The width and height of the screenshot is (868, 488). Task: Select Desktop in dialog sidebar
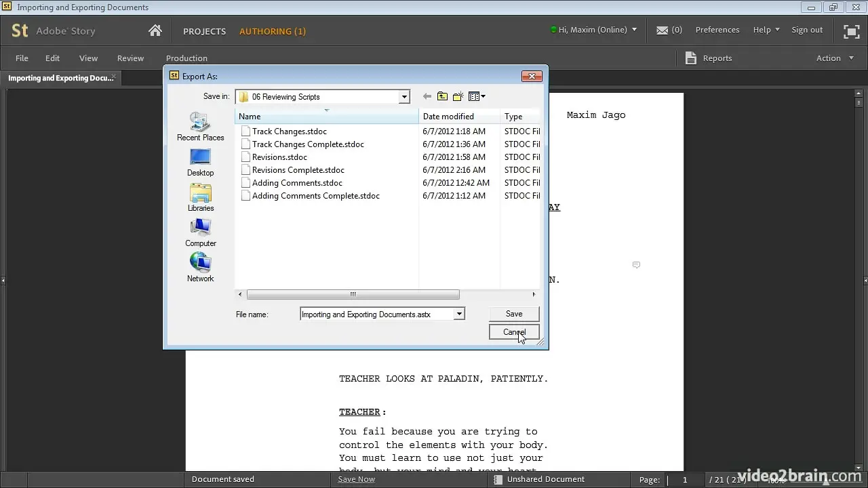click(200, 163)
